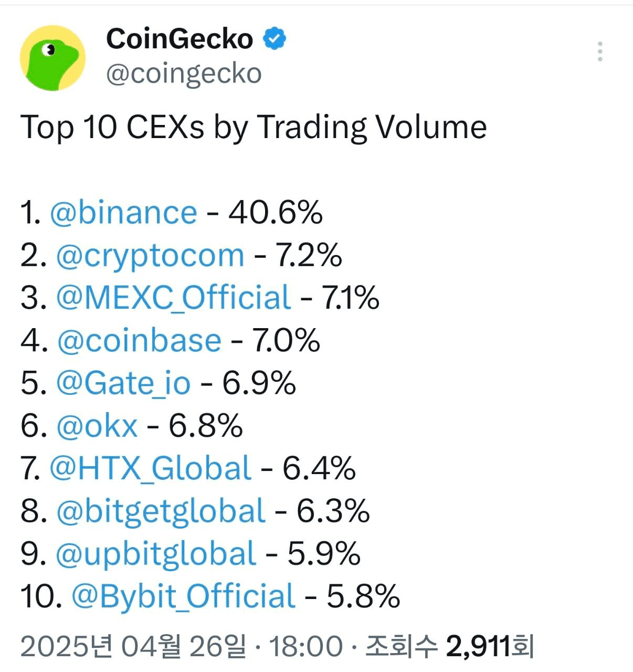Screen dimensions: 633x672
Task: Click the @okx mention link
Action: [x=97, y=426]
